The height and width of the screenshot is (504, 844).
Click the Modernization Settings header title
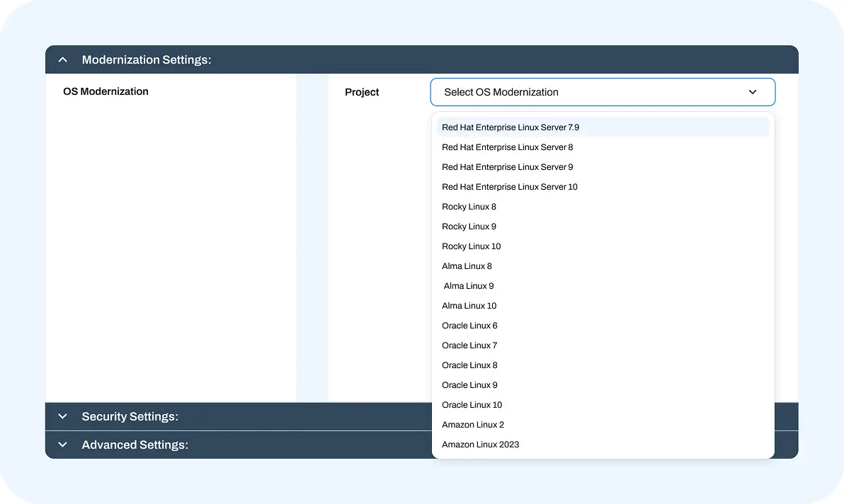click(147, 59)
